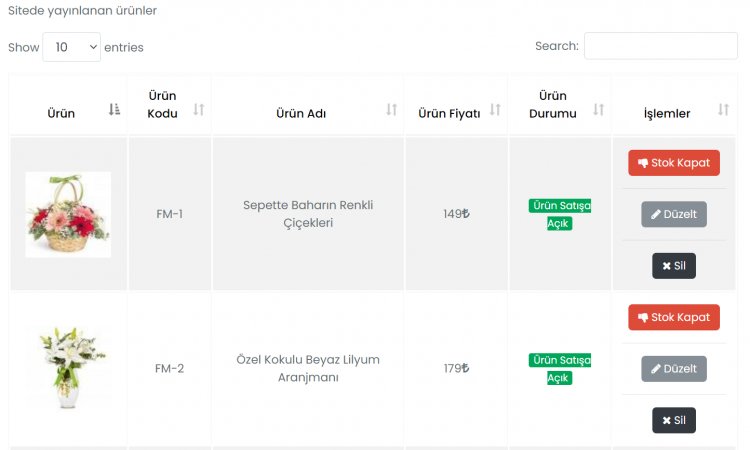Delete FM-2 using Sil button
The width and height of the screenshot is (750, 450).
(x=673, y=420)
